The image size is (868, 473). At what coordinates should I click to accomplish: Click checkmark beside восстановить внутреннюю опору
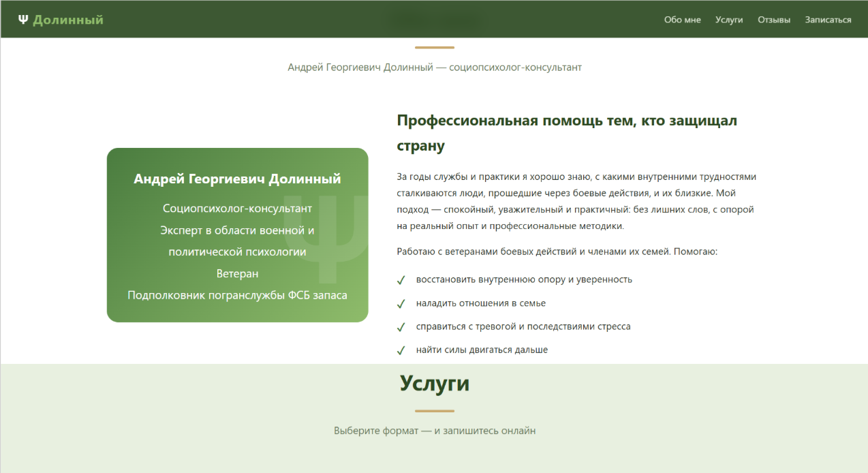click(x=401, y=280)
